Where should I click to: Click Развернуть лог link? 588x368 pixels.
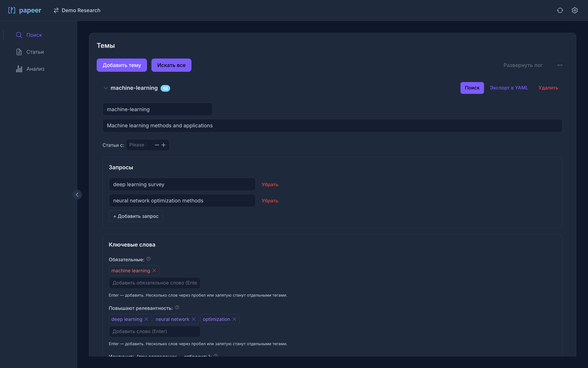[523, 65]
